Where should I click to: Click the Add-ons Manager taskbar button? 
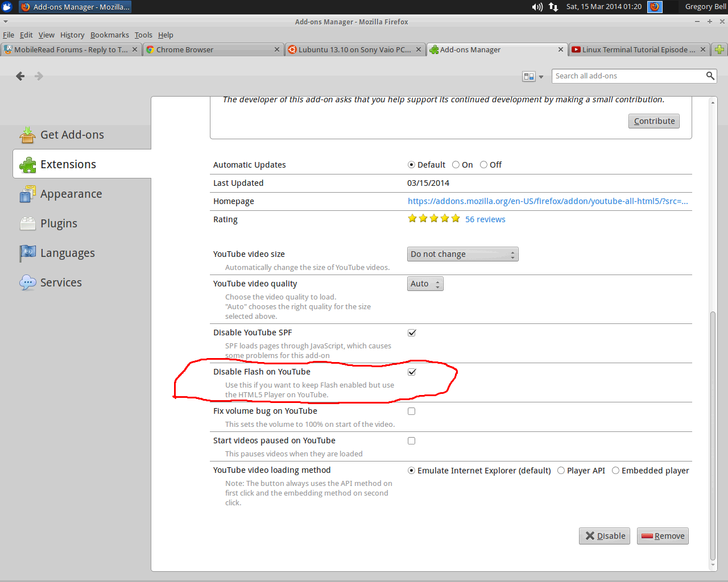tap(75, 7)
